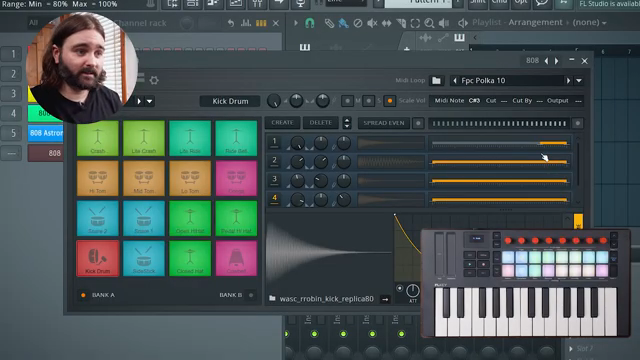Open the sample folder beside wasc_rrobin_kick_replica80
640x360 pixels.
click(x=272, y=298)
